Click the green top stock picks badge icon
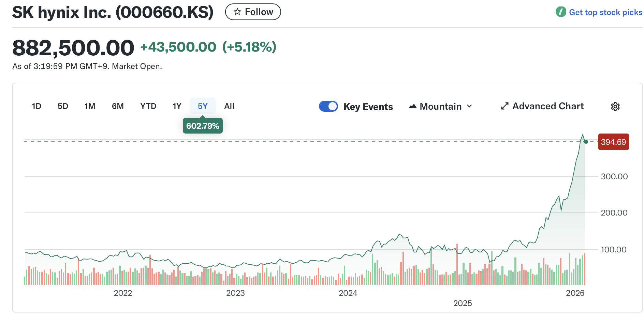Screen dimensions: 644x319 pyautogui.click(x=561, y=12)
